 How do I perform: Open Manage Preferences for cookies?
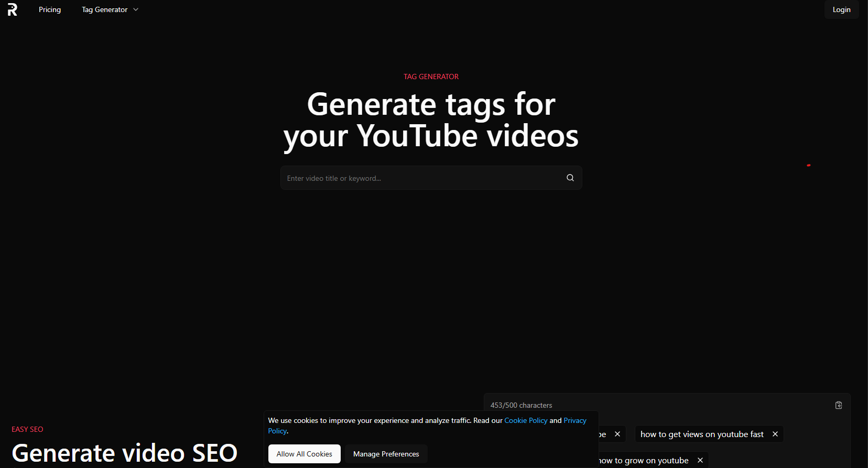pyautogui.click(x=386, y=454)
